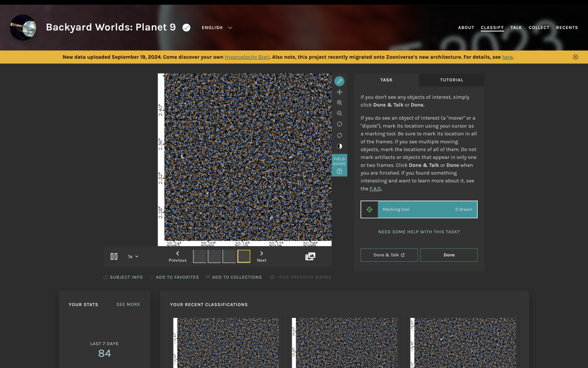
Task: Zoom in on the subject image
Action: (x=339, y=103)
